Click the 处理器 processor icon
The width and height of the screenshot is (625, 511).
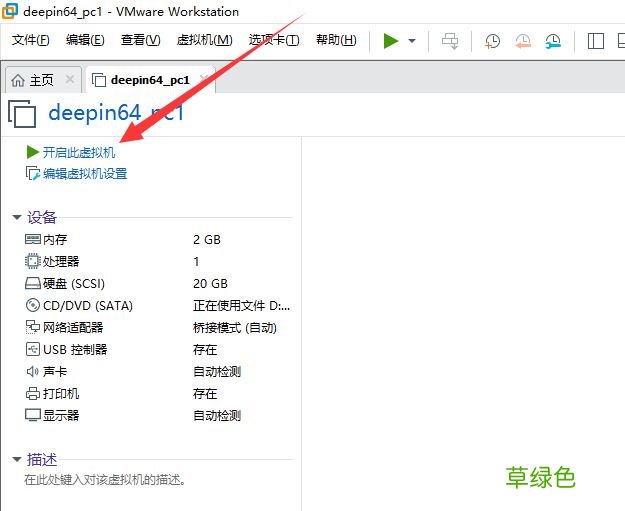coord(33,261)
